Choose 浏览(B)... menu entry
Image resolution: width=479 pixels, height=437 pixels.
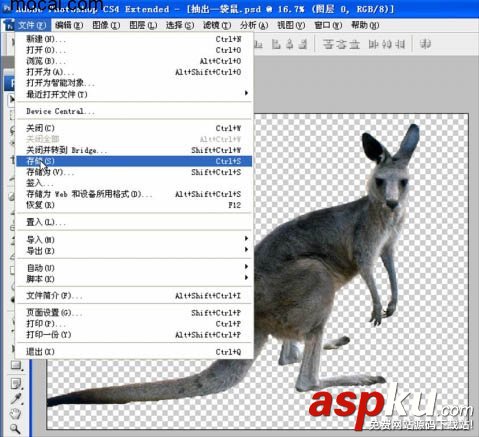pos(134,61)
